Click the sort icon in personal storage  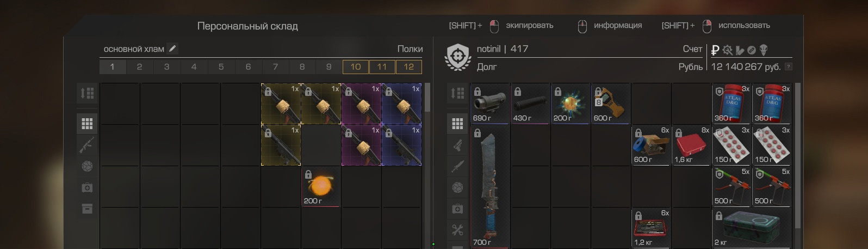coord(87,93)
